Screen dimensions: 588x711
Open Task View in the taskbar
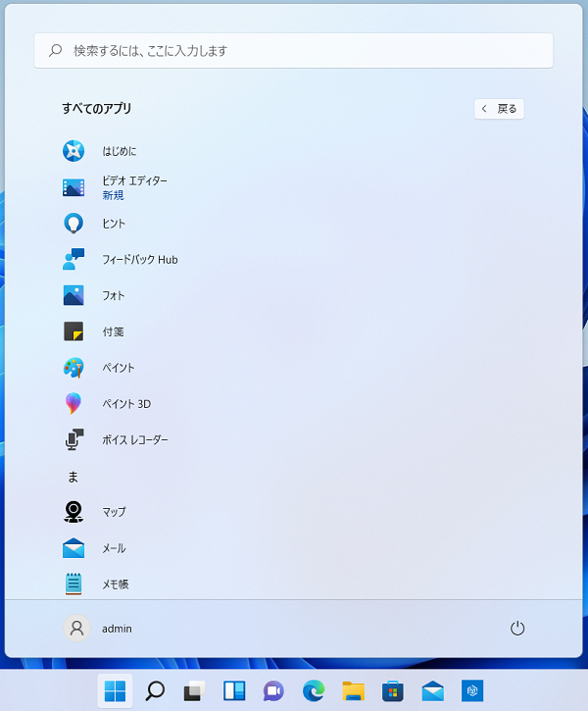(194, 690)
